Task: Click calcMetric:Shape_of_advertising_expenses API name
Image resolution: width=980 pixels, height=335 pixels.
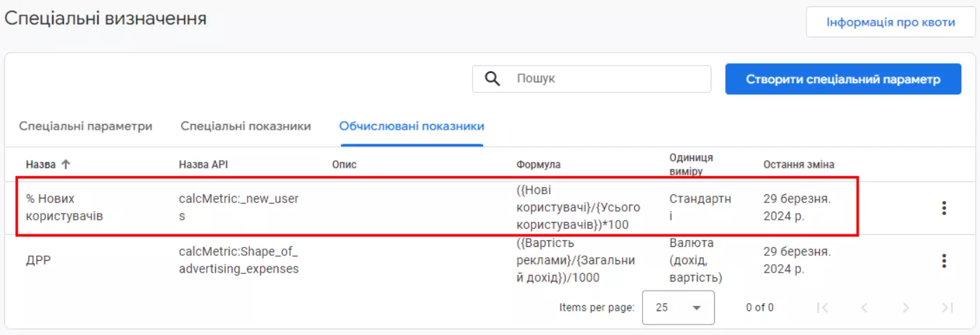Action: pyautogui.click(x=239, y=259)
